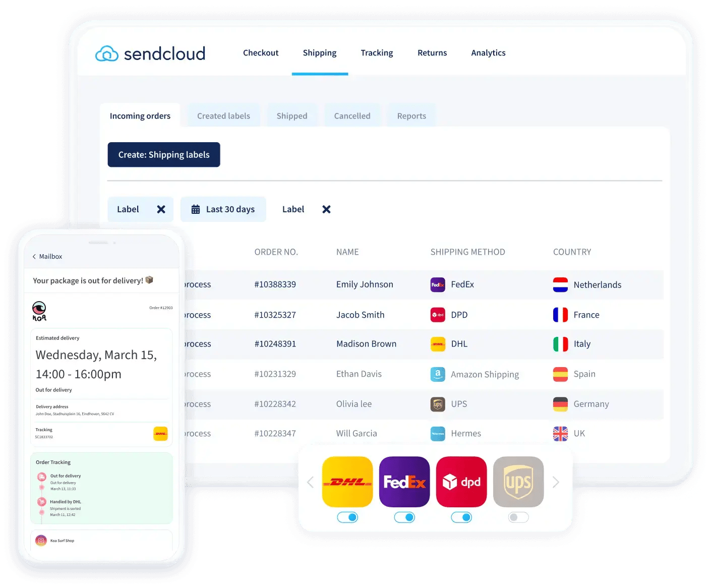Select order number #10228342

point(275,404)
